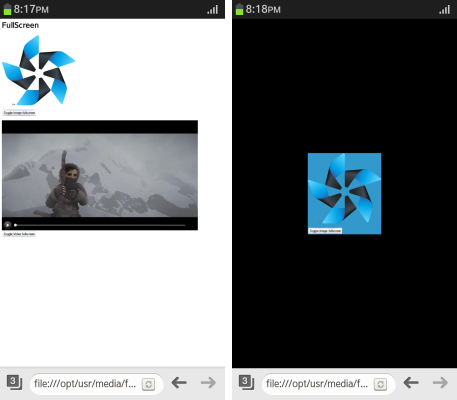Click the 8:18PM clock in status bar
The height and width of the screenshot is (400, 457).
pyautogui.click(x=263, y=9)
